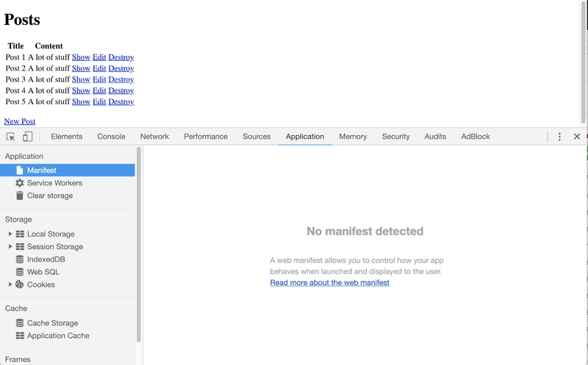Click Edit link for Post 5
Screen dimensions: 588x365
[99, 101]
